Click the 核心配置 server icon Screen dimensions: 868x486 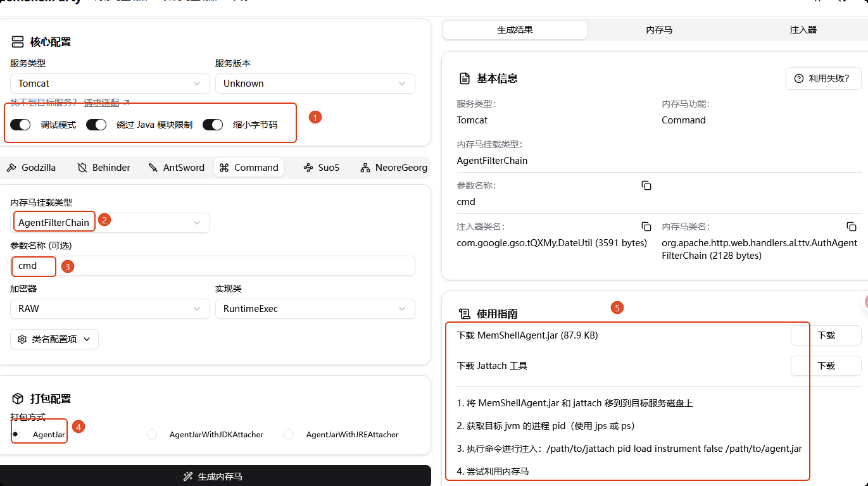click(18, 42)
